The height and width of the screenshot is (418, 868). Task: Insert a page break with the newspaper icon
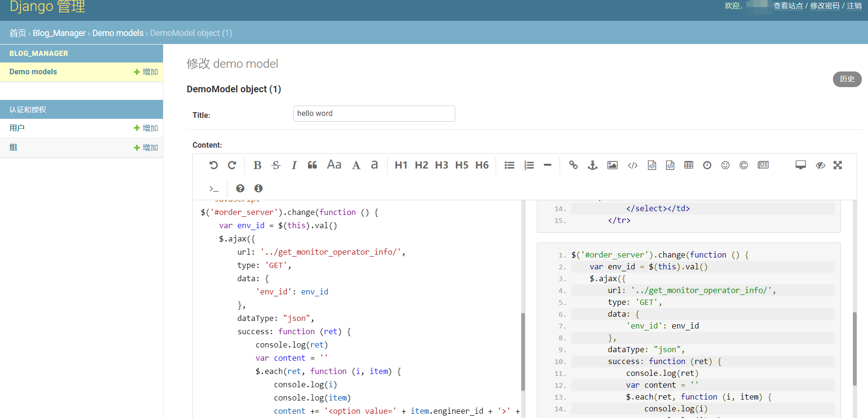pyautogui.click(x=763, y=165)
